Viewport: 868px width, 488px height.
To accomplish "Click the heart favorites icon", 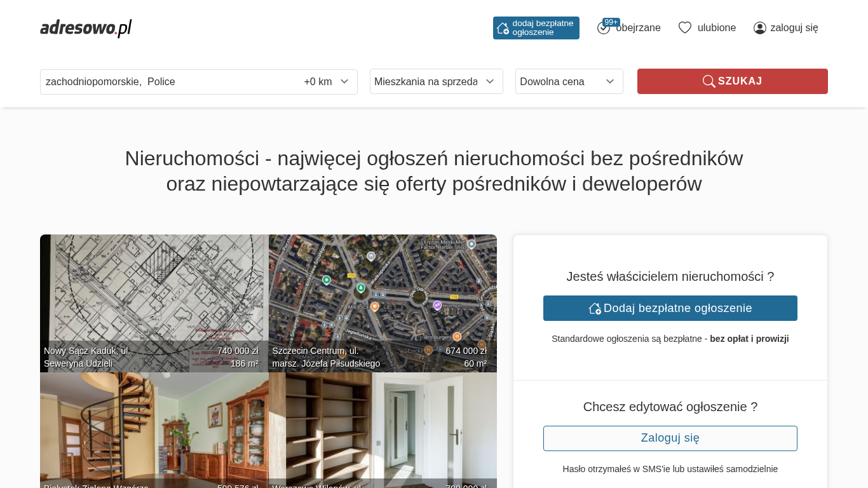I will point(684,28).
